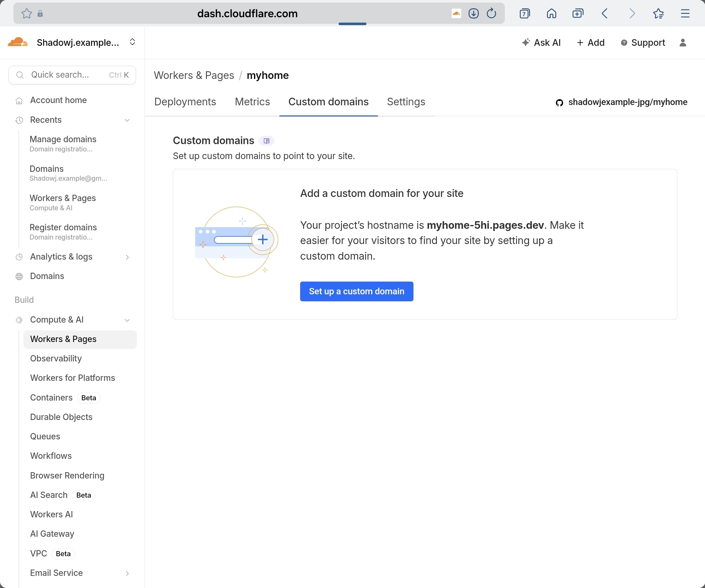705x588 pixels.
Task: Expand the Email Service submenu
Action: tap(127, 573)
